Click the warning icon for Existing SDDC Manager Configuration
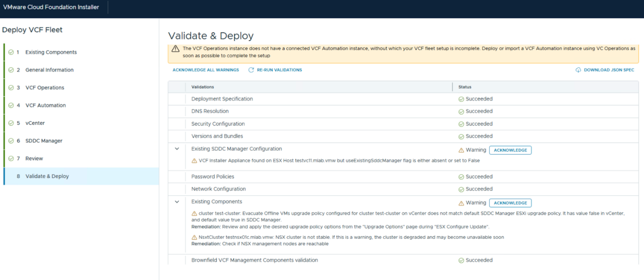The width and height of the screenshot is (644, 280). tap(461, 150)
